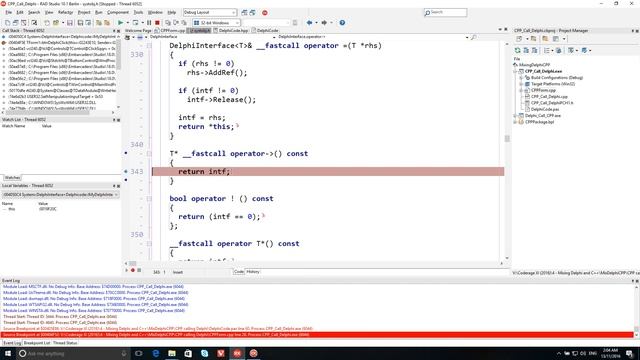Image resolution: width=640 pixels, height=360 pixels.
Task: Select the first Call Stack frame entry
Action: (60, 37)
